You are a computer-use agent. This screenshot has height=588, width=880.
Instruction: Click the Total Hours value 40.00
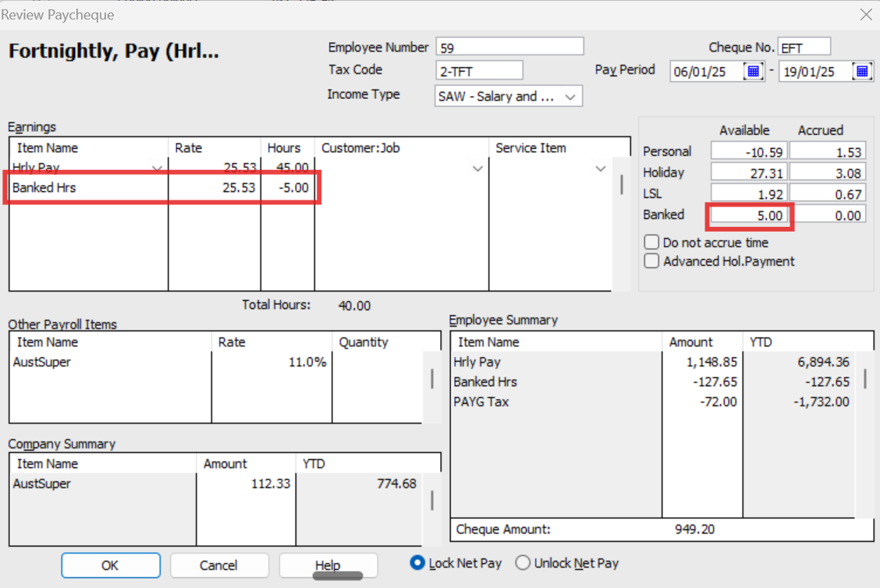coord(355,306)
